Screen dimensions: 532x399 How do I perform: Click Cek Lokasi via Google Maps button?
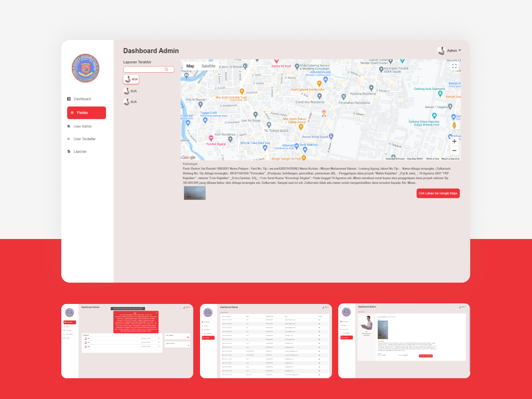point(438,193)
